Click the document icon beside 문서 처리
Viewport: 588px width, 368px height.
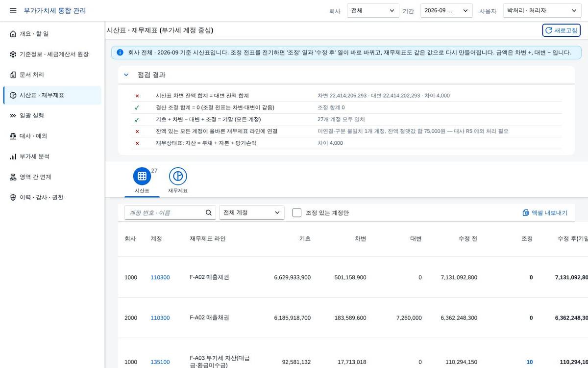13,75
